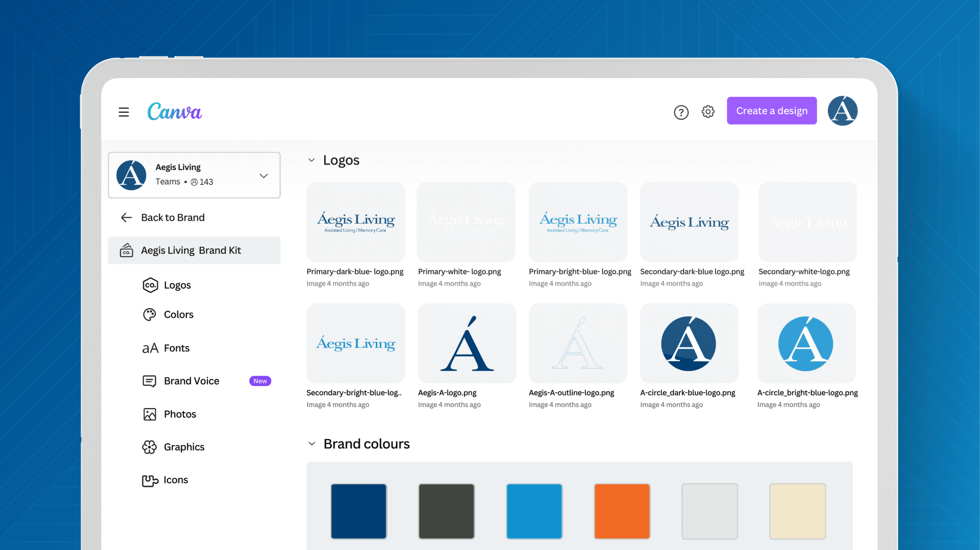Image resolution: width=980 pixels, height=550 pixels.
Task: Click the account avatar
Action: click(842, 111)
